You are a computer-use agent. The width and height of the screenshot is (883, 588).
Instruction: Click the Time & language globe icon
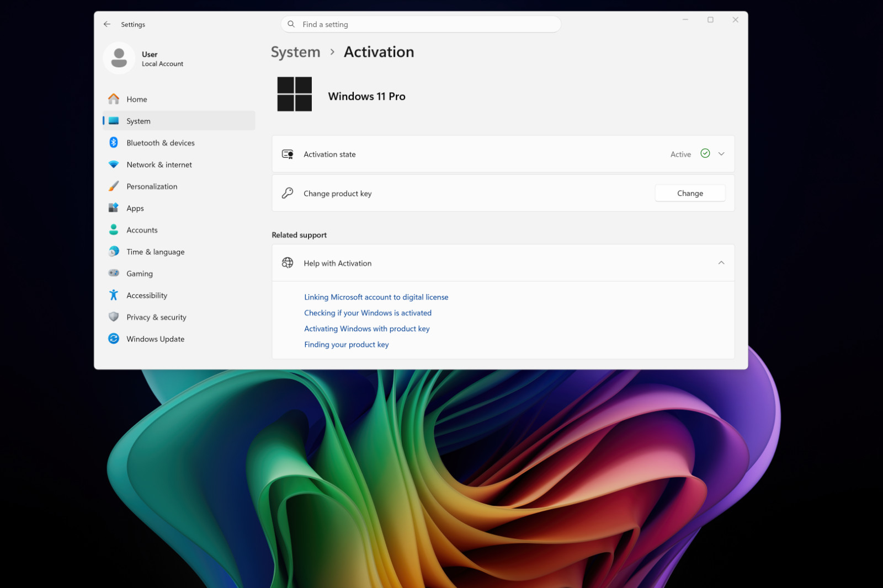click(x=114, y=252)
